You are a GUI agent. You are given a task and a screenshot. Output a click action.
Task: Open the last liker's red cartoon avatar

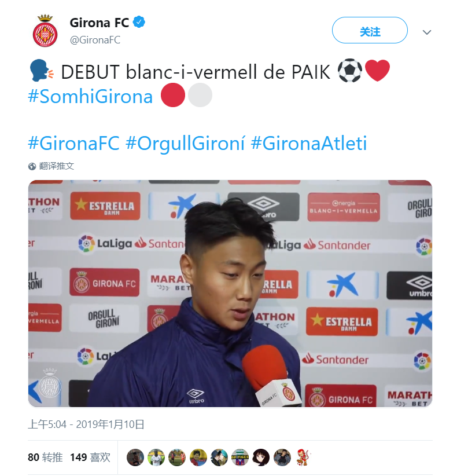tap(303, 457)
